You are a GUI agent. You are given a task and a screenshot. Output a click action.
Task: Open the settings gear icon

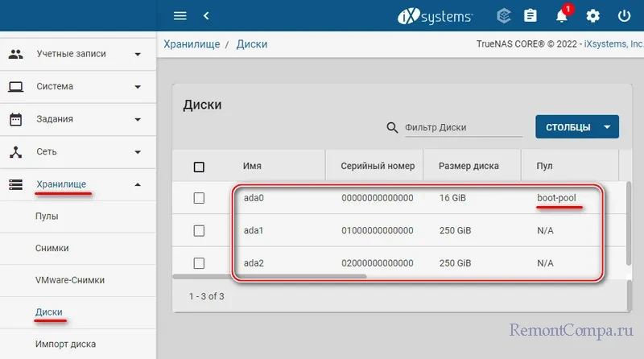coord(593,15)
